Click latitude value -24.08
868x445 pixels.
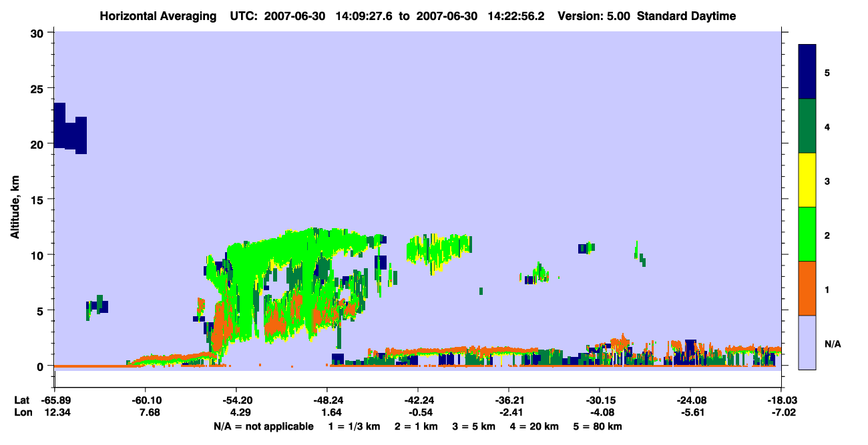690,400
